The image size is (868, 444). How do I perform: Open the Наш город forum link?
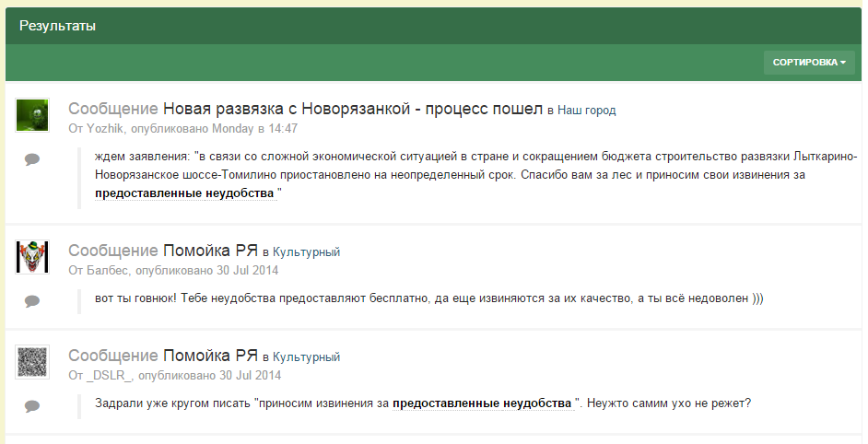[586, 111]
